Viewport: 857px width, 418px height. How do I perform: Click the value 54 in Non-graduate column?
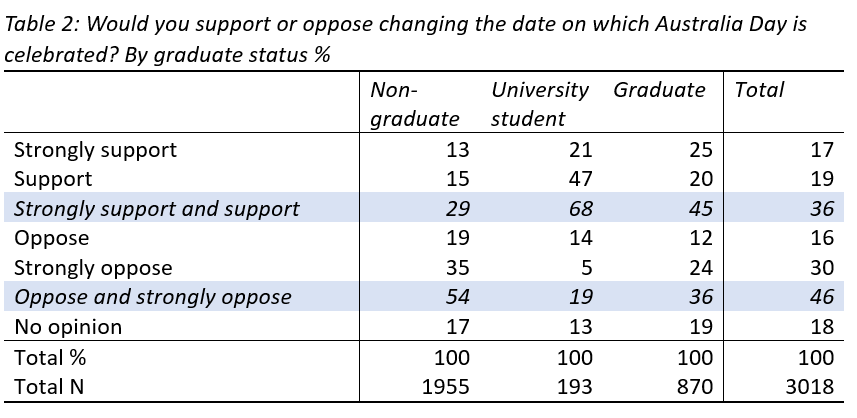(456, 297)
